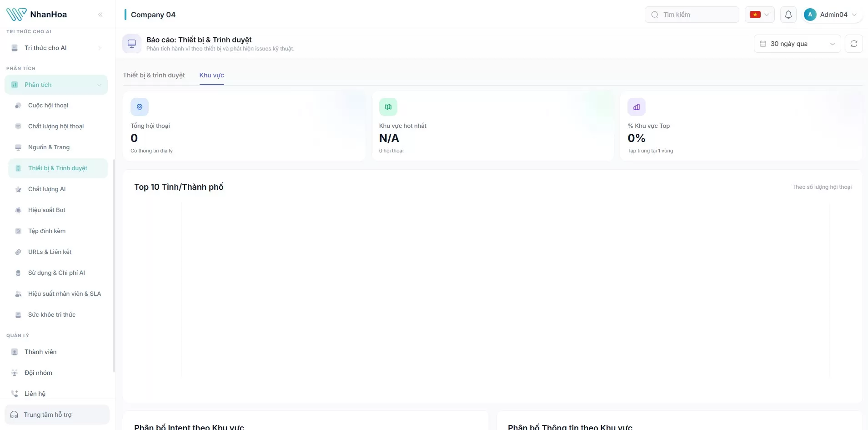
Task: Switch to the Thiết bị & trình duyệt tab
Action: [x=154, y=75]
